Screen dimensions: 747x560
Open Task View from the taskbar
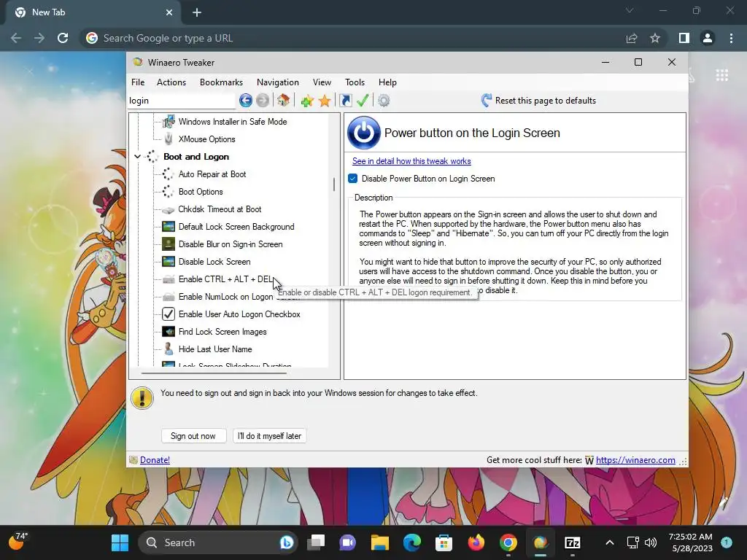point(315,542)
